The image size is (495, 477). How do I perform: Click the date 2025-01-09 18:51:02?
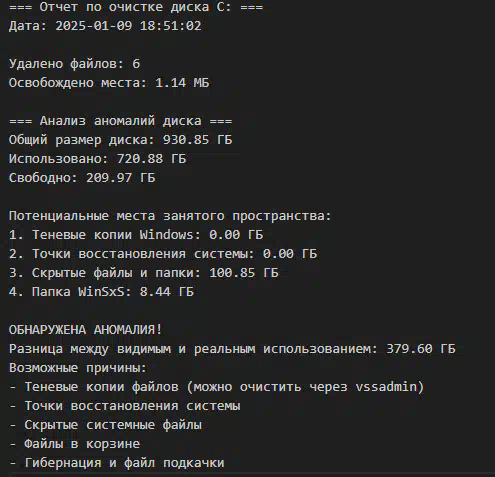128,26
